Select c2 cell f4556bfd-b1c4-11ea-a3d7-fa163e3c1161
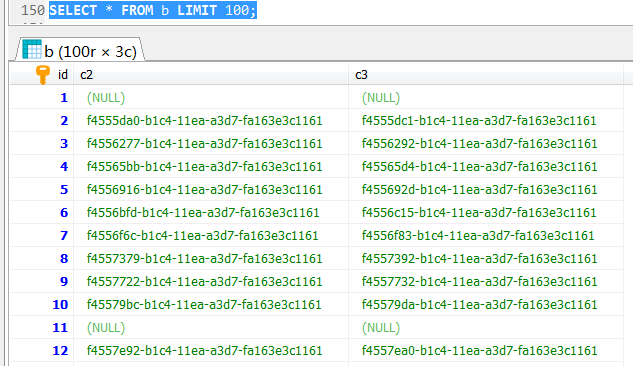This screenshot has width=633, height=366. tap(211, 213)
